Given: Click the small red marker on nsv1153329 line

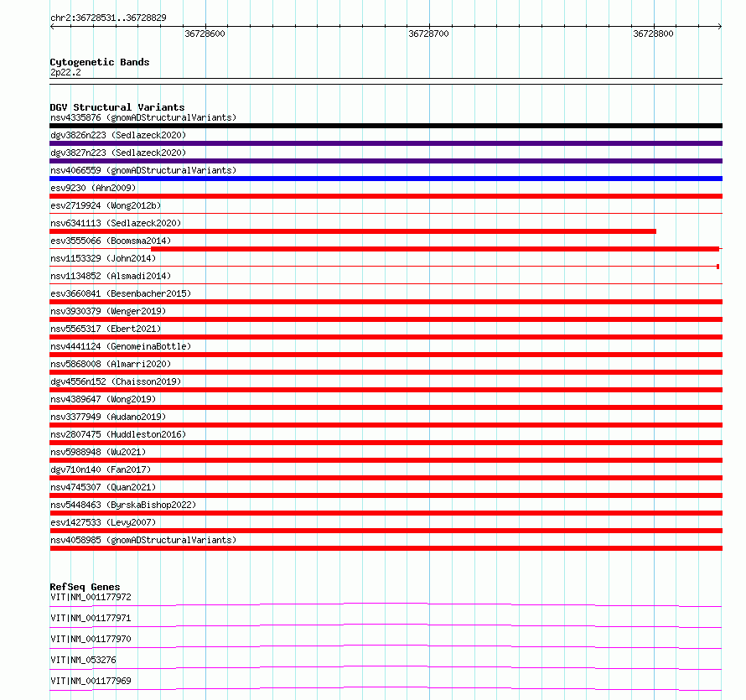Looking at the screenshot, I should tap(718, 267).
